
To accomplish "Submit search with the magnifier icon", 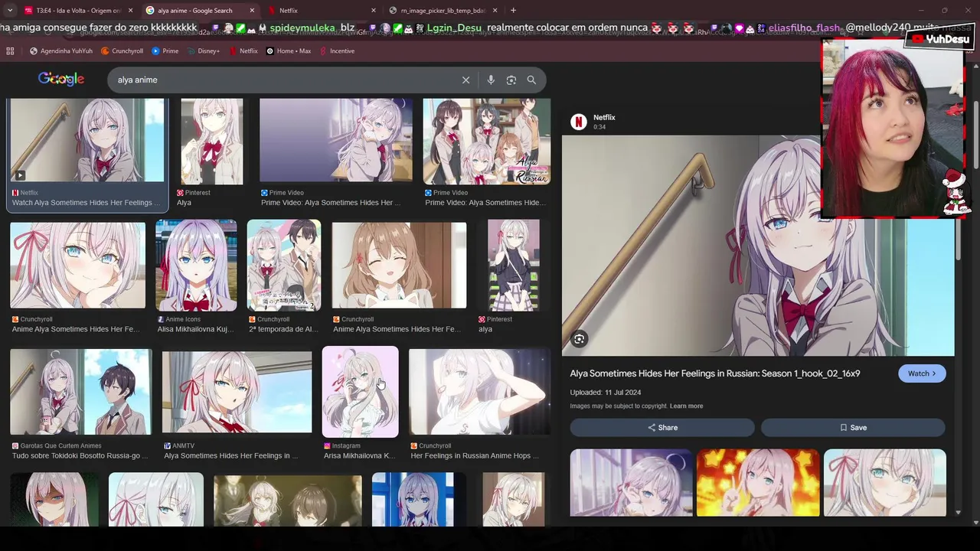I will [531, 80].
